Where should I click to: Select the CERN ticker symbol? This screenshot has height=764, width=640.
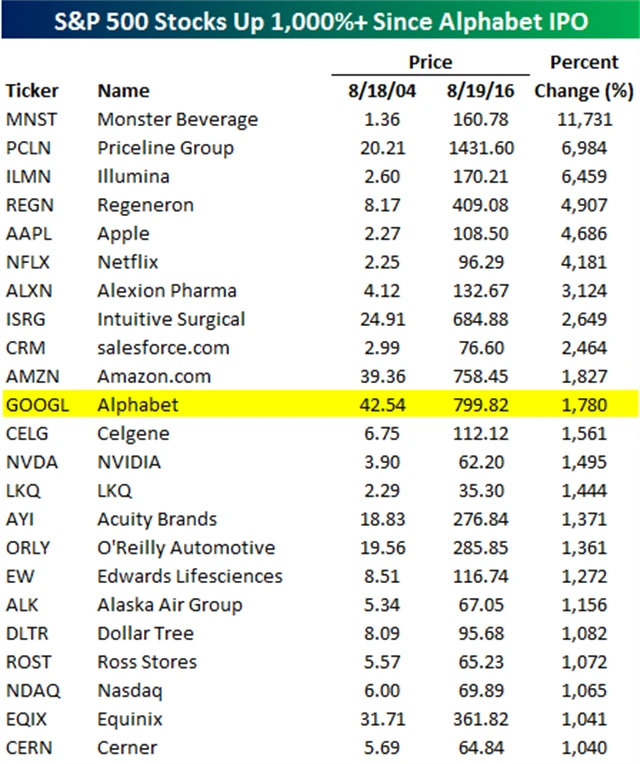[29, 747]
